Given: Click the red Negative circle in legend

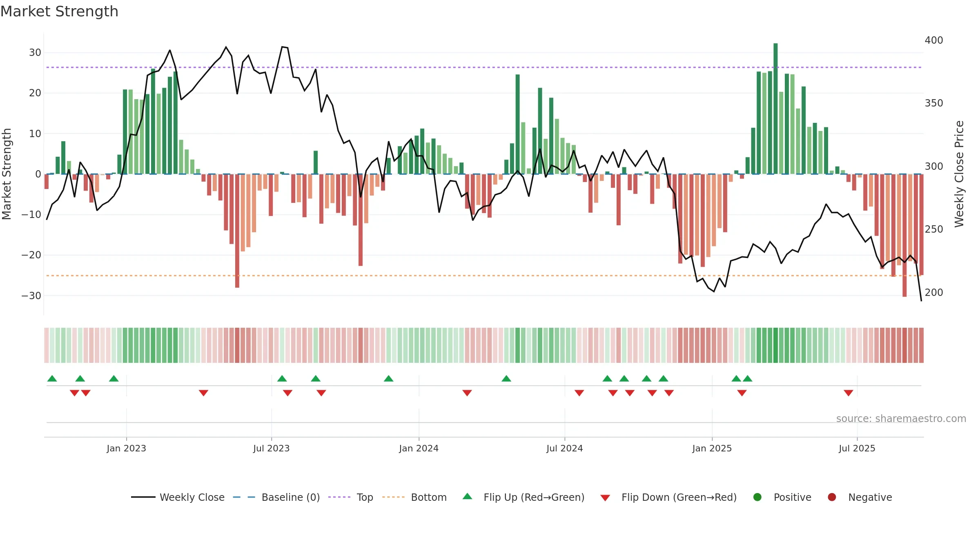Looking at the screenshot, I should pos(832,497).
